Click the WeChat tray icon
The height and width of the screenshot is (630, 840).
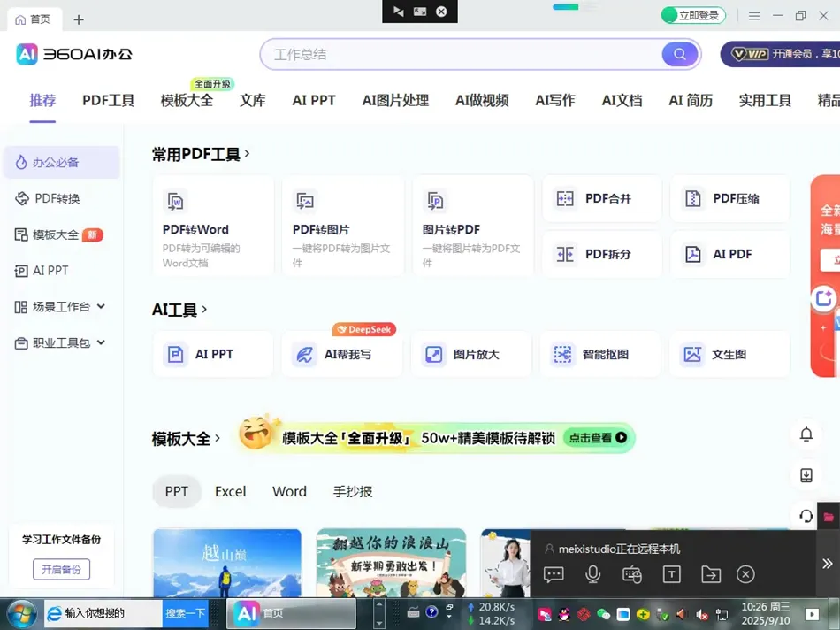coord(603,614)
